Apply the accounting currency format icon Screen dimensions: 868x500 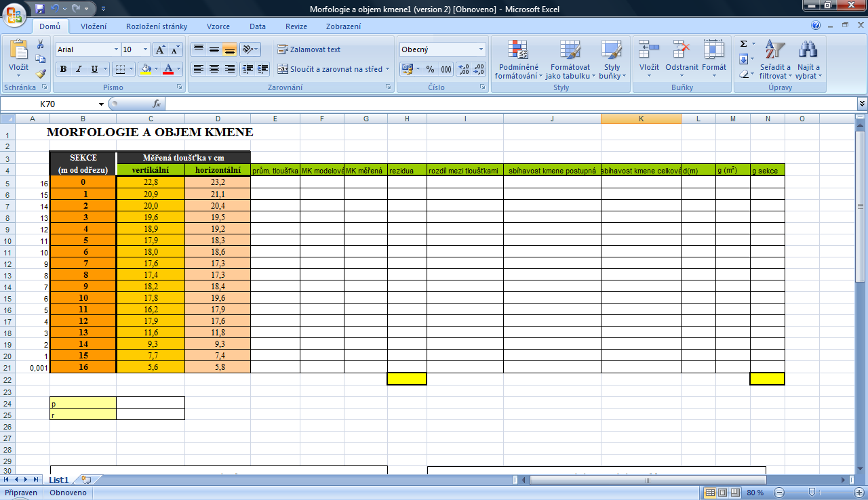pyautogui.click(x=407, y=69)
